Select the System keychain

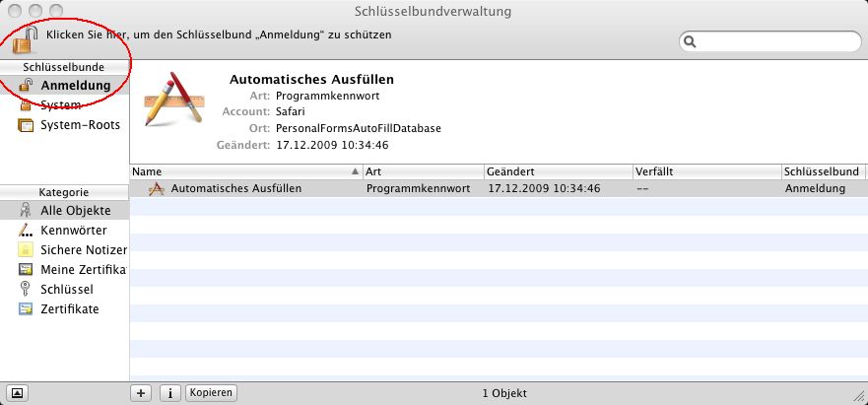(x=60, y=105)
